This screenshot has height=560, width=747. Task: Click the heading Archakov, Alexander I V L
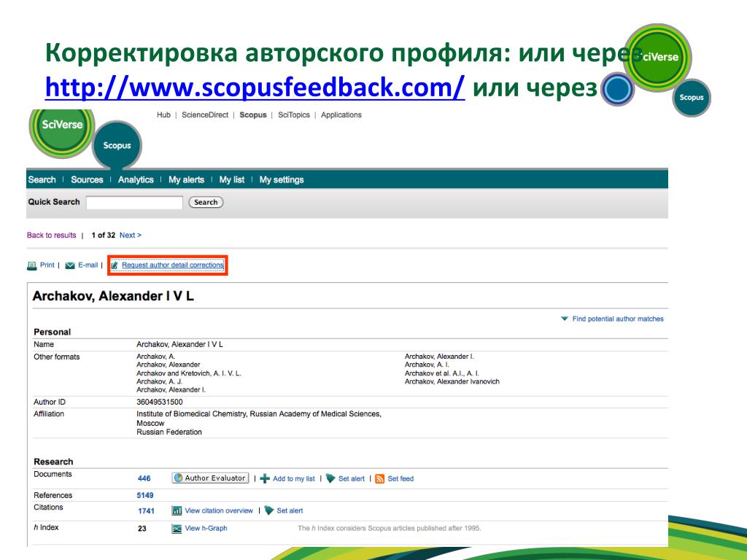point(113,296)
